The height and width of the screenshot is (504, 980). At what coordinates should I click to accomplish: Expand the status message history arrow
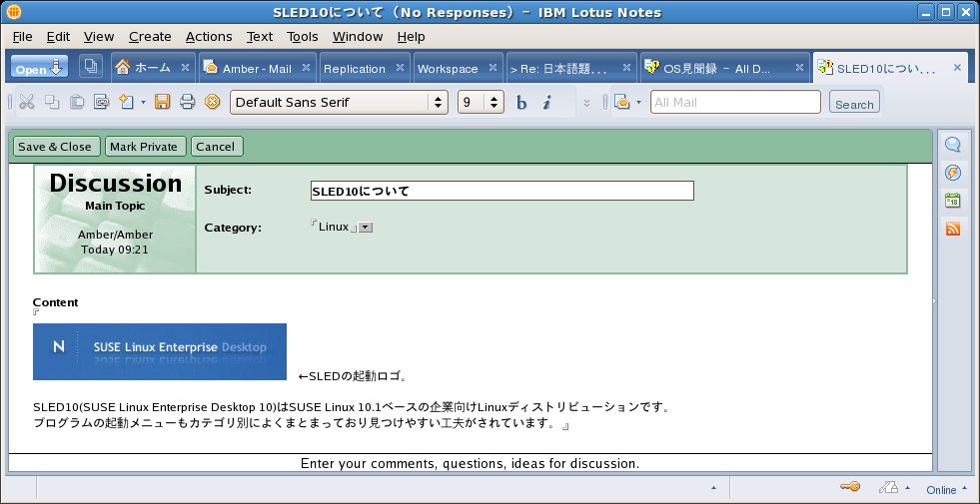[713, 488]
